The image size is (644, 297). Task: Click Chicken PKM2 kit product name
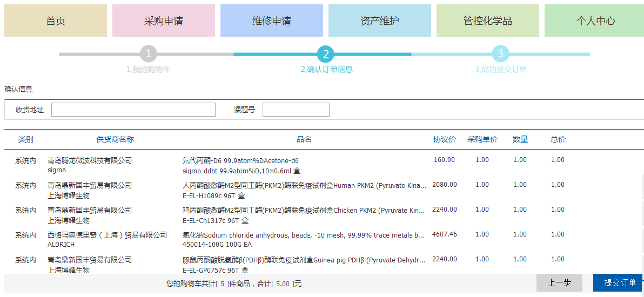(x=304, y=210)
